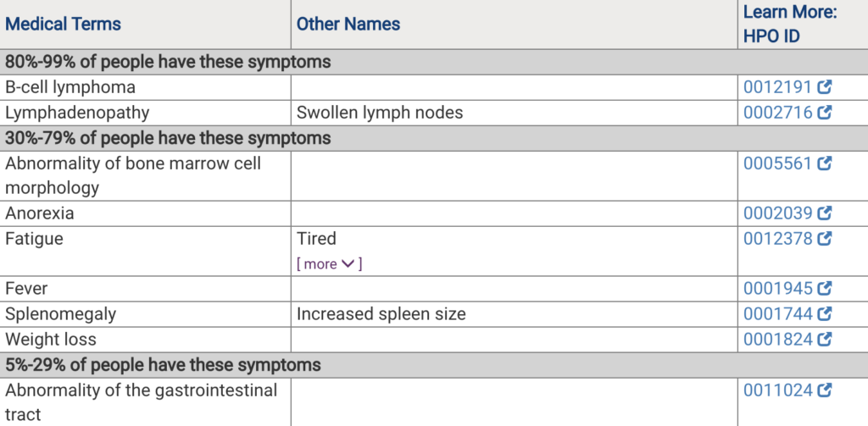868x426 pixels.
Task: Open HPO ID 0002039 for Anorexia
Action: tap(778, 213)
